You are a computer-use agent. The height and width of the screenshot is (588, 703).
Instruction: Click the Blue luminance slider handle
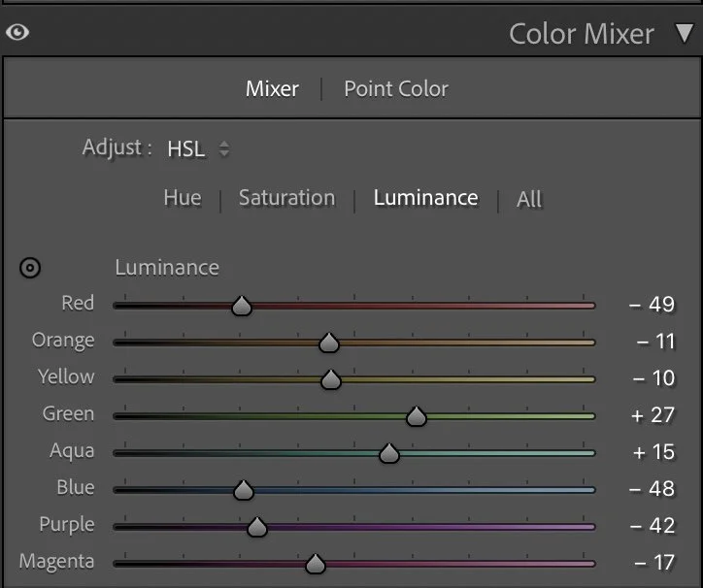(x=244, y=490)
